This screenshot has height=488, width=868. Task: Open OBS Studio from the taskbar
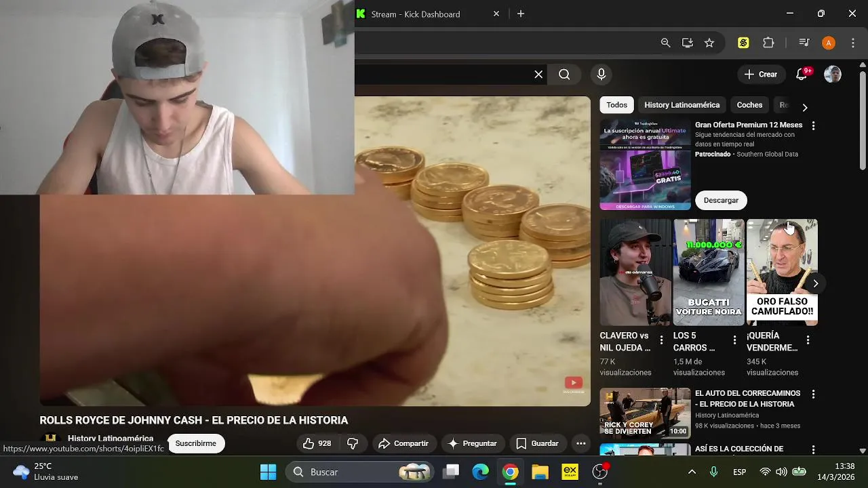pos(599,472)
